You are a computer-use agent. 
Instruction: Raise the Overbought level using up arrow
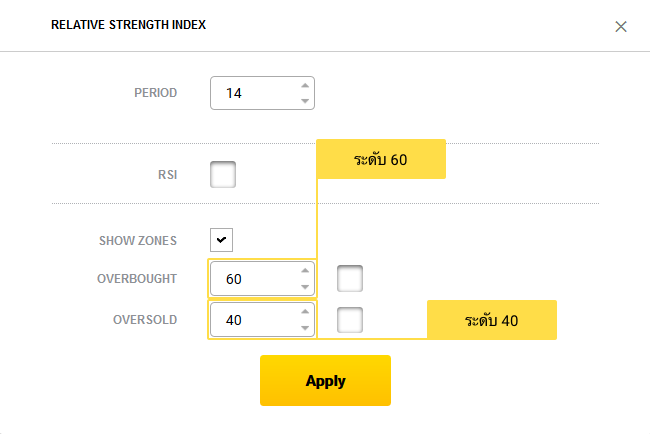(305, 271)
